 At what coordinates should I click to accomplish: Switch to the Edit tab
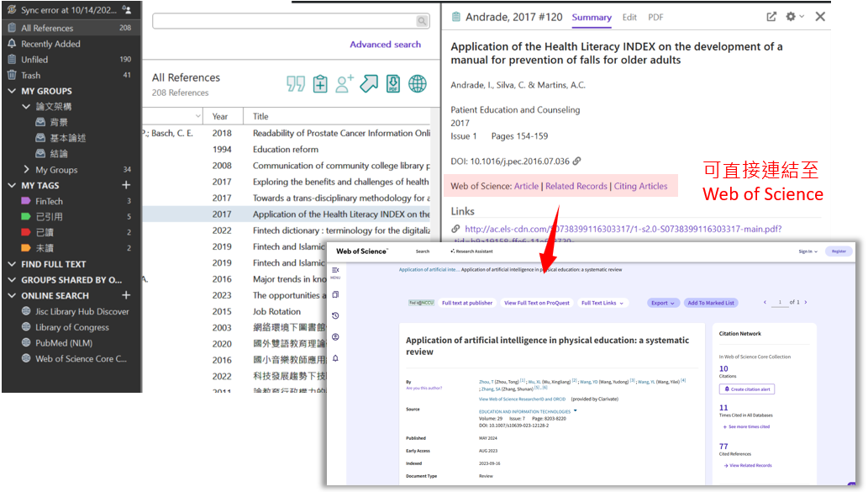(x=629, y=17)
